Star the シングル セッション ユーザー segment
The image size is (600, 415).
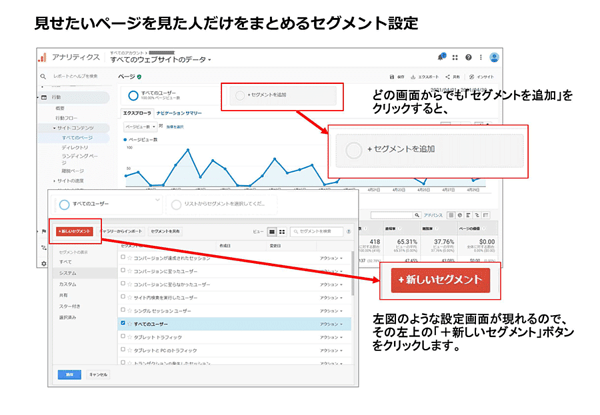pyautogui.click(x=130, y=311)
